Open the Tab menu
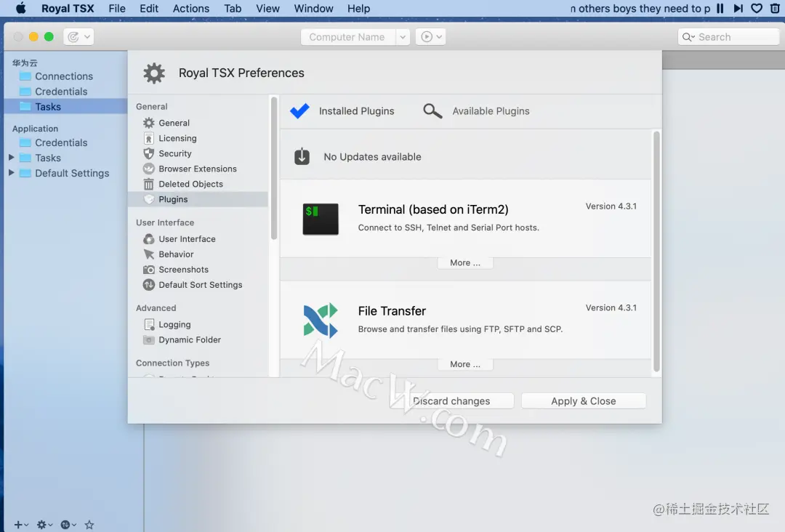Viewport: 785px width, 532px height. click(x=233, y=9)
